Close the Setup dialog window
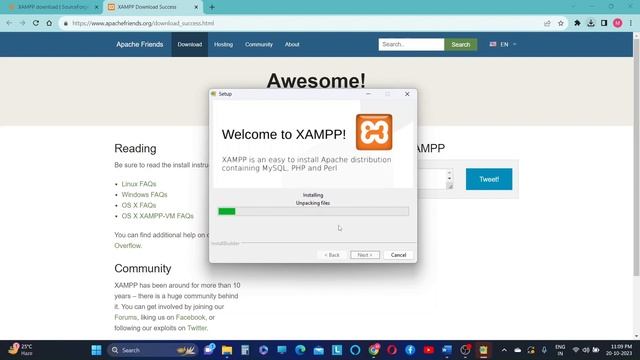This screenshot has width=640, height=360. 407,94
